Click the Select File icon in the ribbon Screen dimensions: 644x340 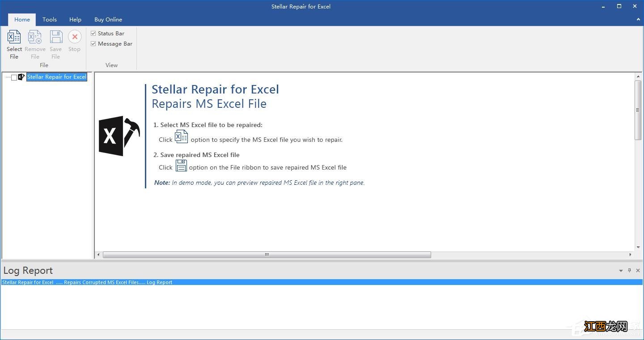click(14, 37)
